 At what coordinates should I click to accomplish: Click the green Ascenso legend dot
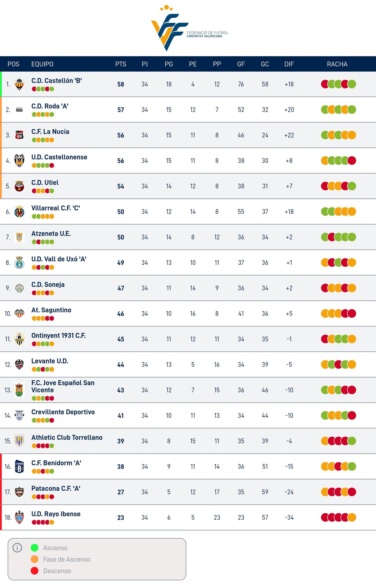coord(34,548)
